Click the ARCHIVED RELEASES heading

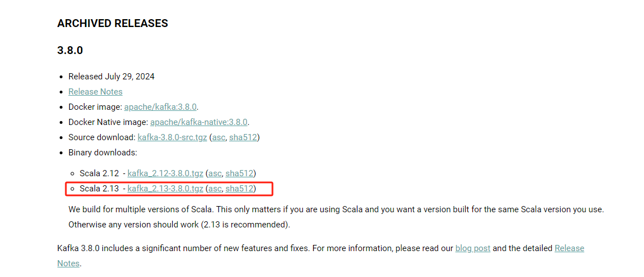113,23
